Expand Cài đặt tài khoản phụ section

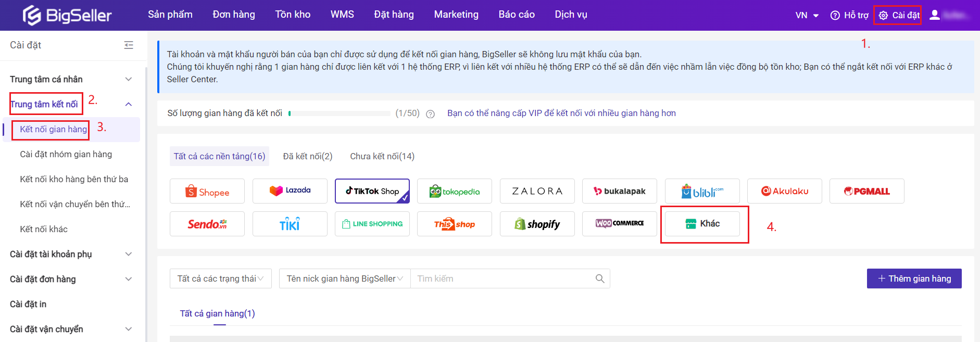(x=129, y=254)
